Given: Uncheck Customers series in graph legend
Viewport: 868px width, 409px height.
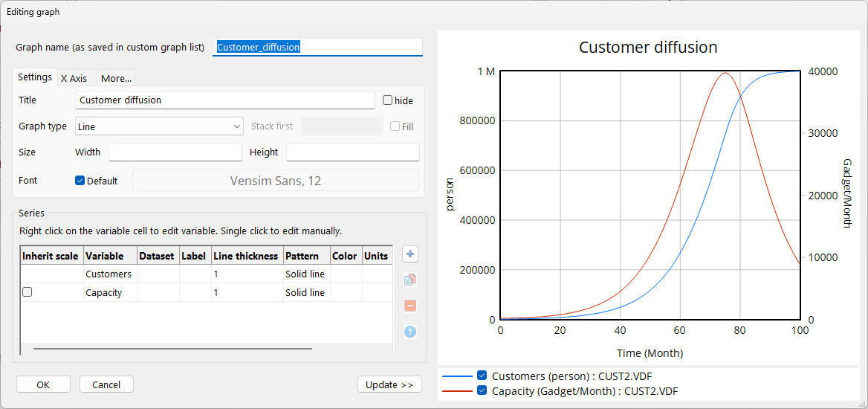Looking at the screenshot, I should 482,376.
